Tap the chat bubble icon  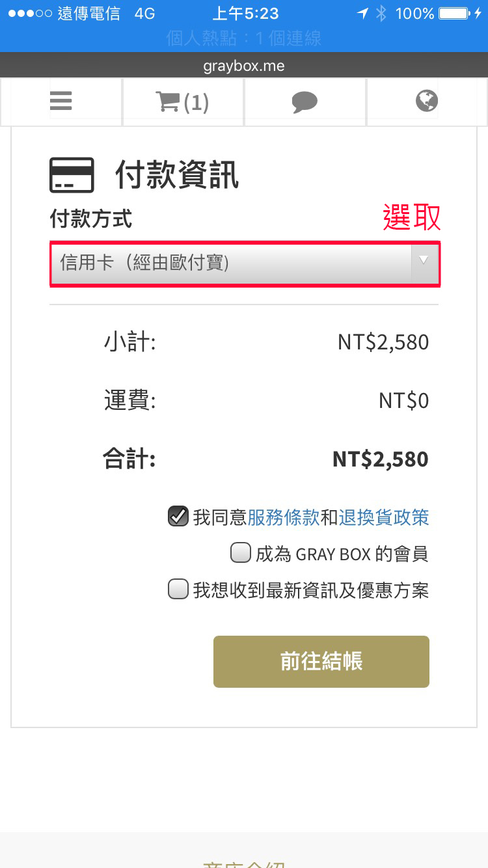click(305, 102)
